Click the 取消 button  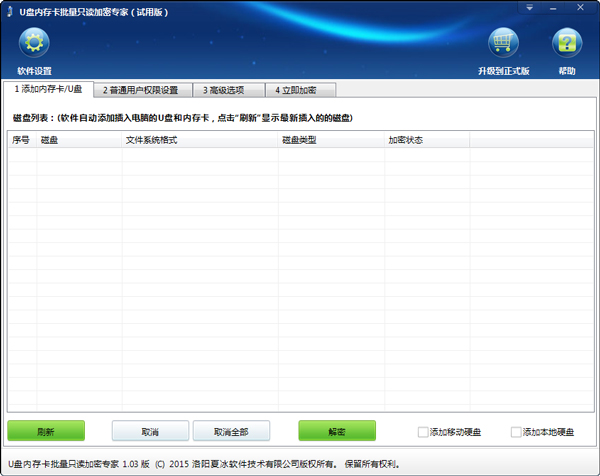tap(150, 431)
